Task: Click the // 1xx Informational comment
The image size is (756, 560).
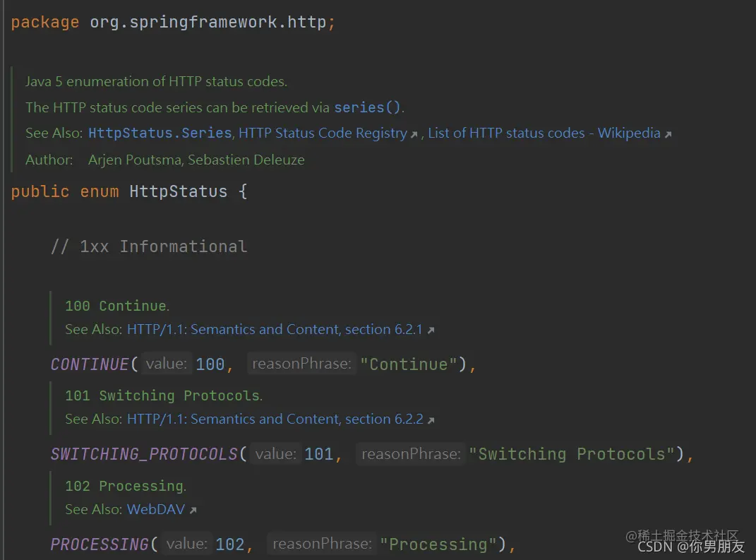Action: coord(149,246)
